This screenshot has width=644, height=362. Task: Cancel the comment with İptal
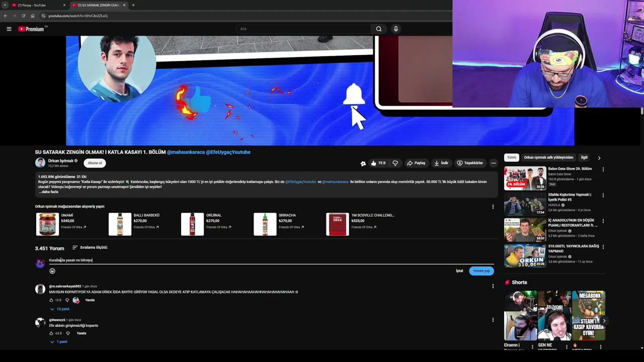click(x=459, y=271)
